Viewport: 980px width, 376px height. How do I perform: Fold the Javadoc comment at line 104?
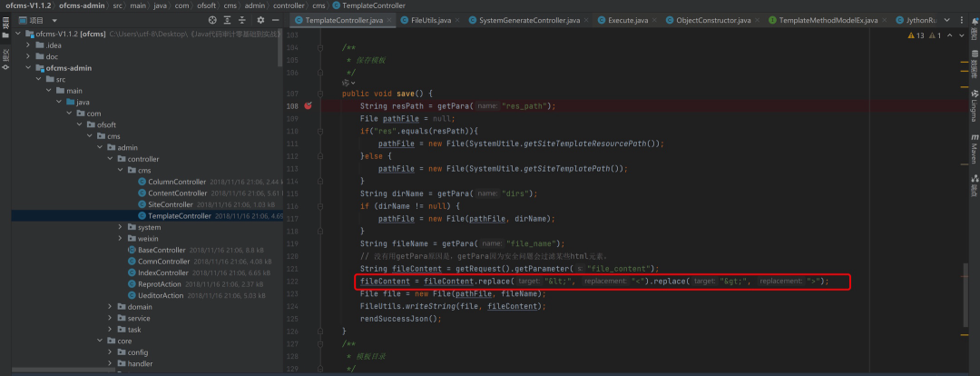320,48
